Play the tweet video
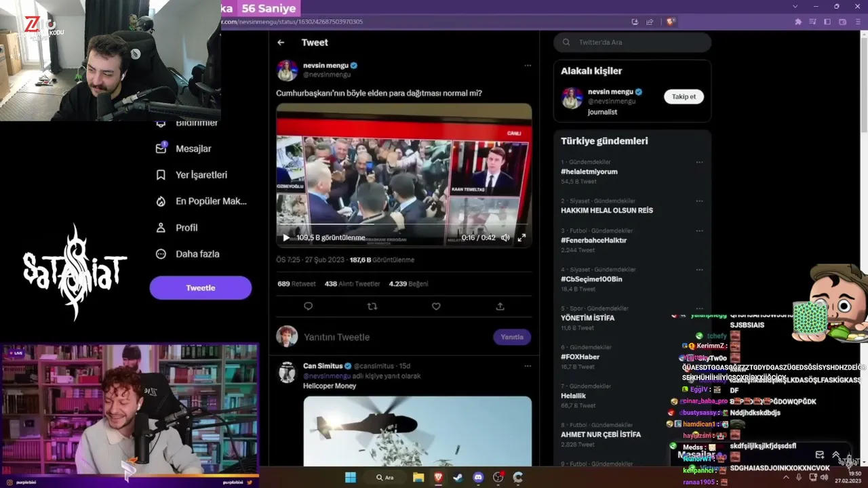Image resolution: width=868 pixels, height=488 pixels. pos(286,238)
